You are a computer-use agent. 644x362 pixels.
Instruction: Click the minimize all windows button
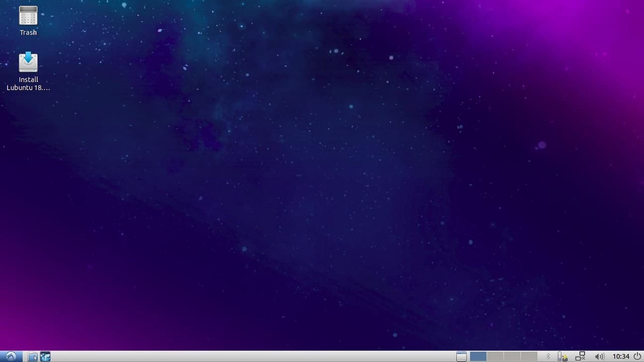coord(461,356)
